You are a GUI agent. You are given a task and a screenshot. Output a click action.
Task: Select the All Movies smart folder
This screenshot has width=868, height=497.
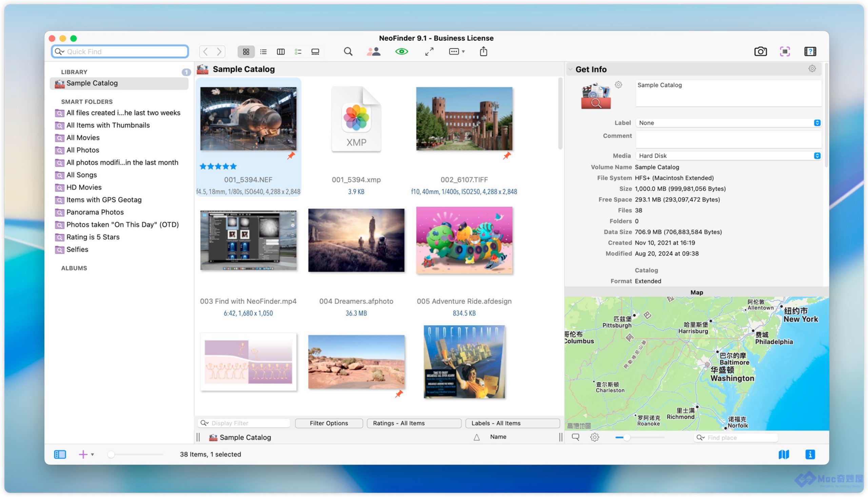[x=83, y=137]
